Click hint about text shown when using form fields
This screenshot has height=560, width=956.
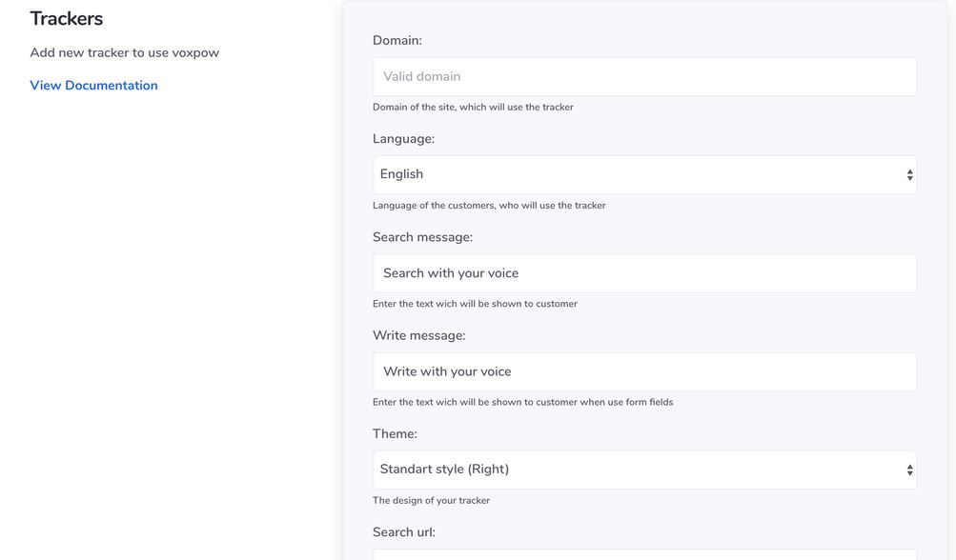[x=523, y=402]
